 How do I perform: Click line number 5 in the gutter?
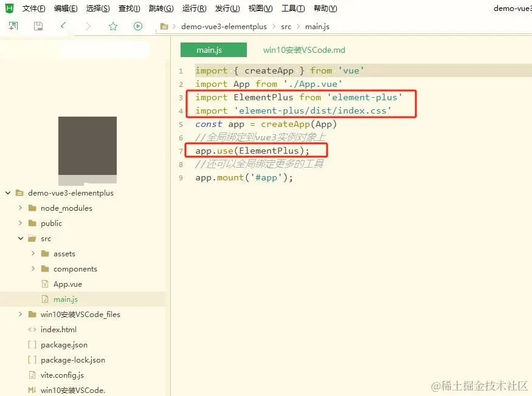(181, 125)
